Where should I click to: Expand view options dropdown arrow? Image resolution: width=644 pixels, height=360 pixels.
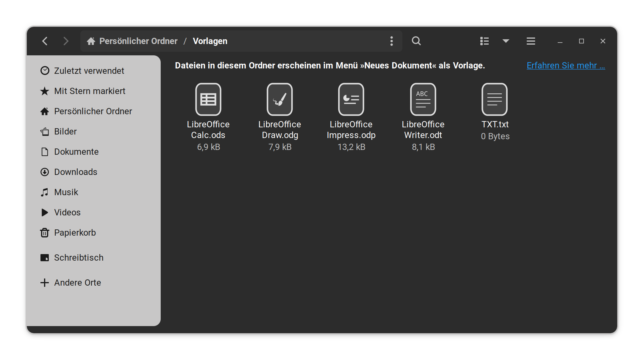(x=506, y=41)
